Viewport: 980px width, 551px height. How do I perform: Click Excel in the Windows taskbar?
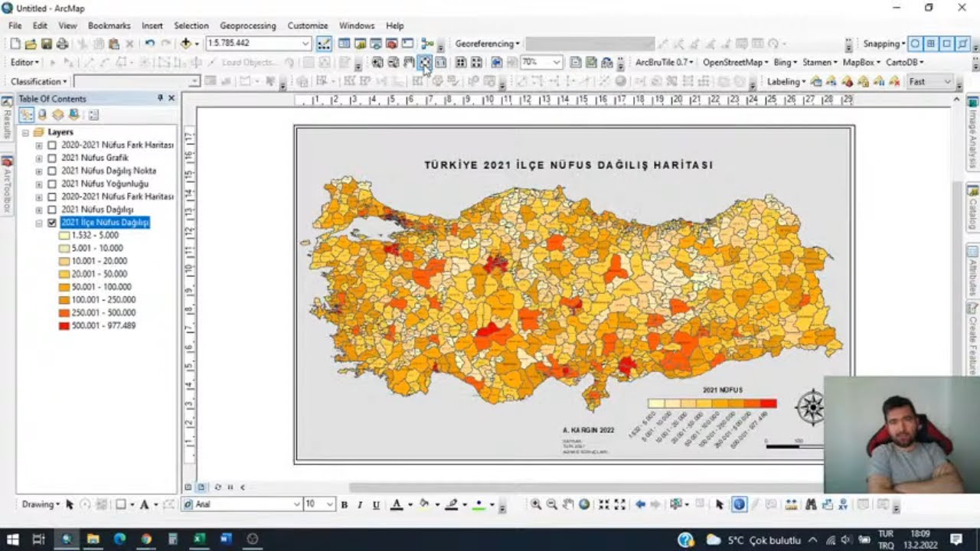tap(198, 540)
